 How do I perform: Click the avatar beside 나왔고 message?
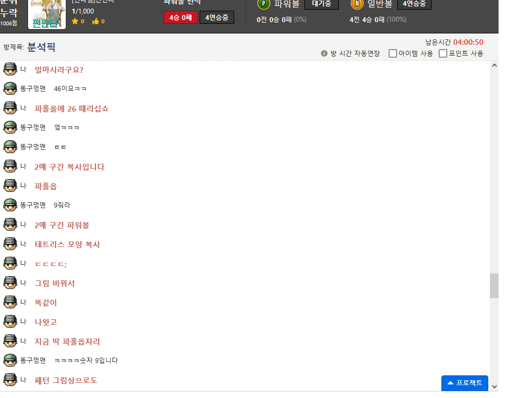pyautogui.click(x=10, y=321)
